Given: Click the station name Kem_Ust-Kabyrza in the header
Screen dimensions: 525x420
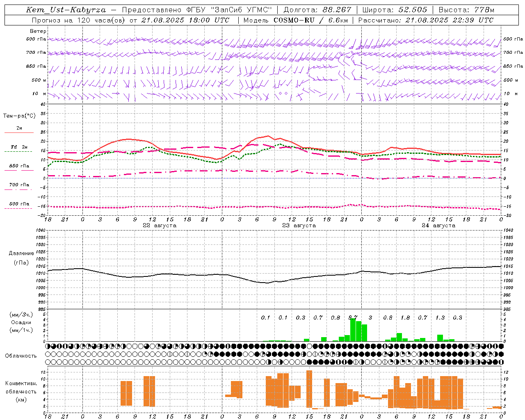Looking at the screenshot, I should coord(66,10).
